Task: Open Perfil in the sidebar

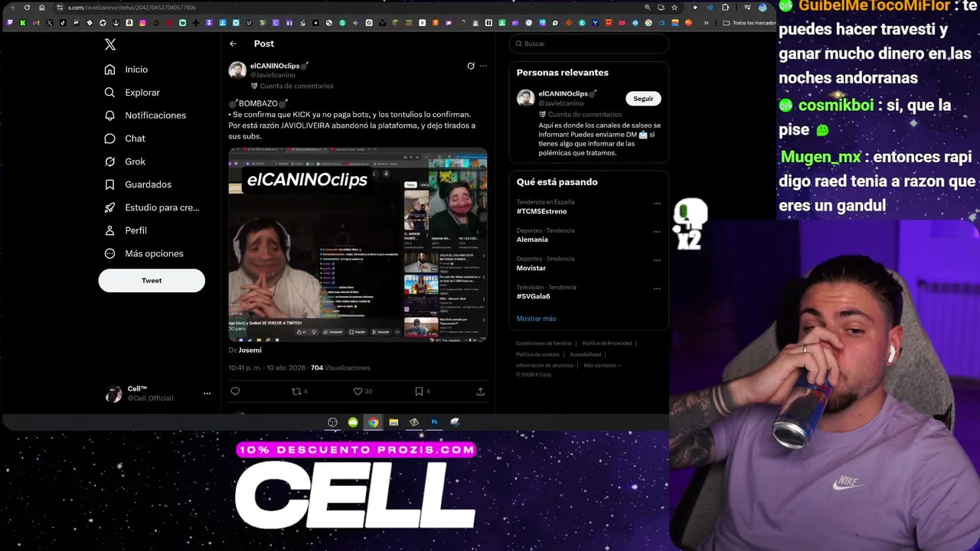Action: tap(126, 230)
